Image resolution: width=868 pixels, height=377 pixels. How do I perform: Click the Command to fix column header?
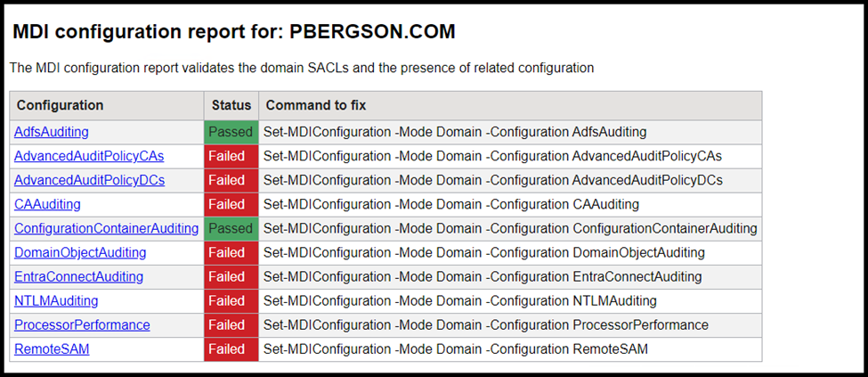(x=316, y=105)
